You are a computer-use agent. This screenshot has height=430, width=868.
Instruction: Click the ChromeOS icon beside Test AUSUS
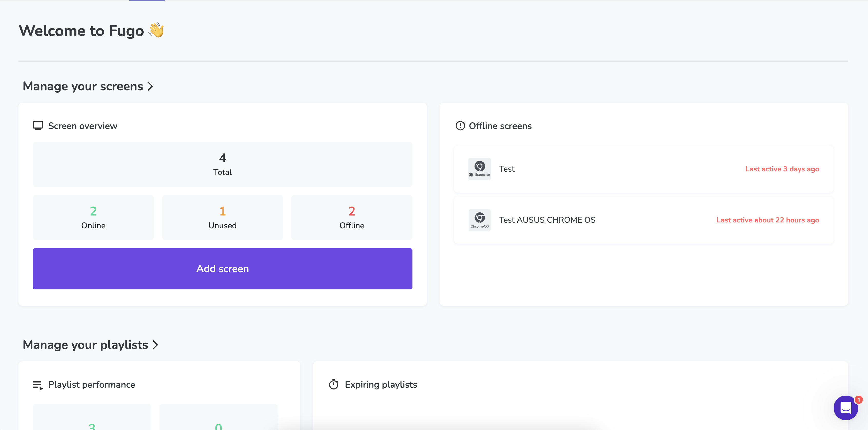pyautogui.click(x=479, y=220)
